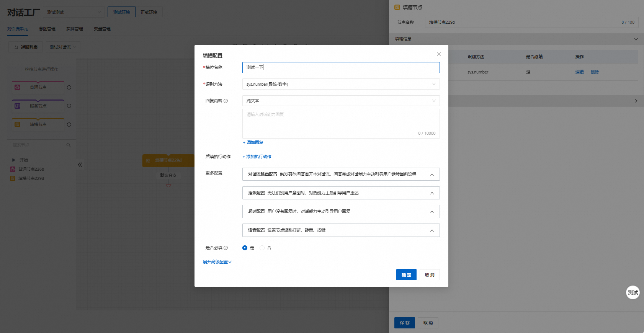This screenshot has width=644, height=333.
Task: Click help icon beside 回复内容 label
Action: [x=226, y=101]
